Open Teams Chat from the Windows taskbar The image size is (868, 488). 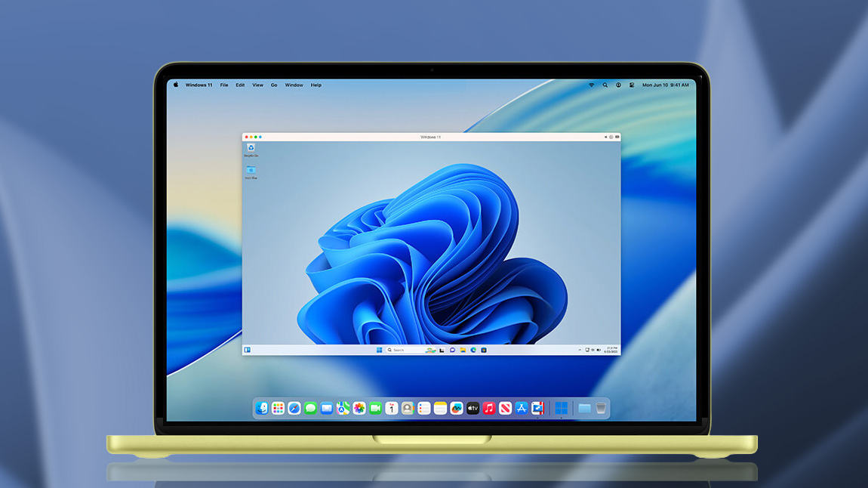pos(452,350)
